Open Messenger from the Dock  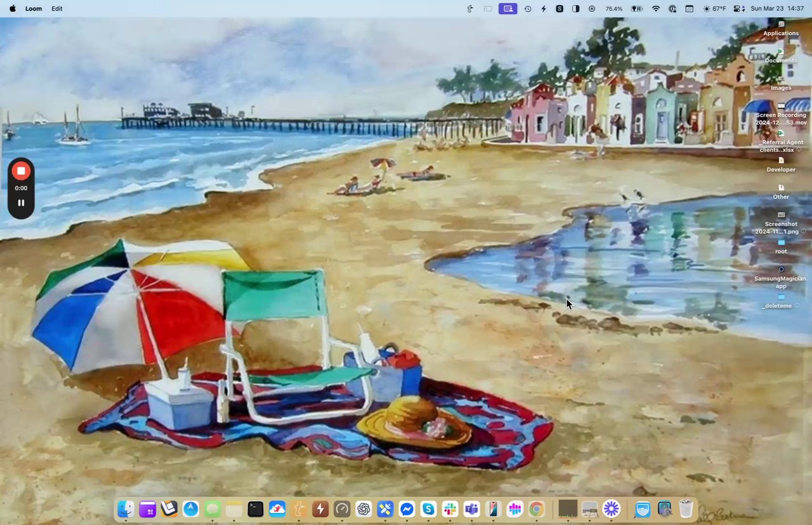click(407, 509)
